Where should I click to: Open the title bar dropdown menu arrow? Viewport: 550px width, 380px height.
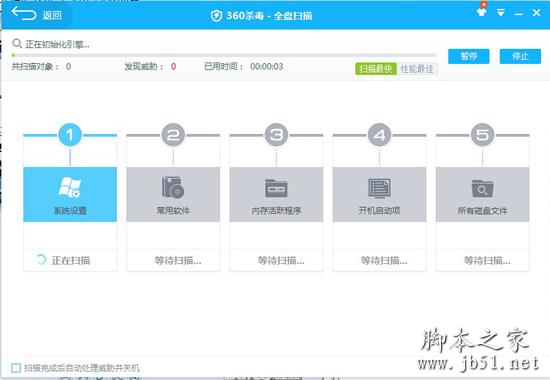(501, 13)
